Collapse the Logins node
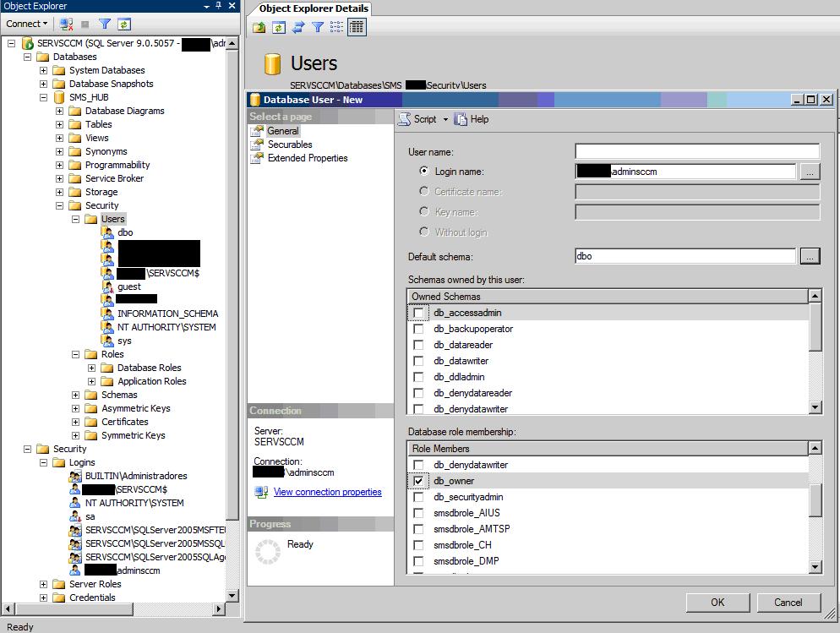 click(43, 462)
